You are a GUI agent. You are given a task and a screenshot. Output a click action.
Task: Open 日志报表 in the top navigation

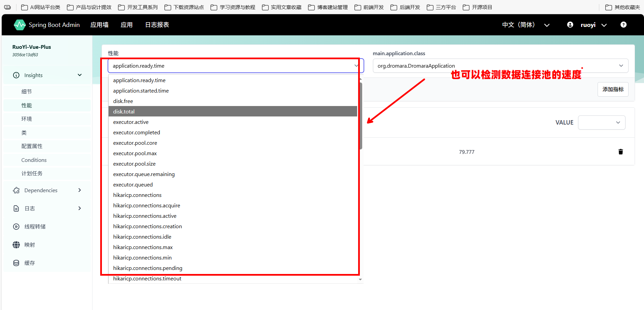coord(157,25)
